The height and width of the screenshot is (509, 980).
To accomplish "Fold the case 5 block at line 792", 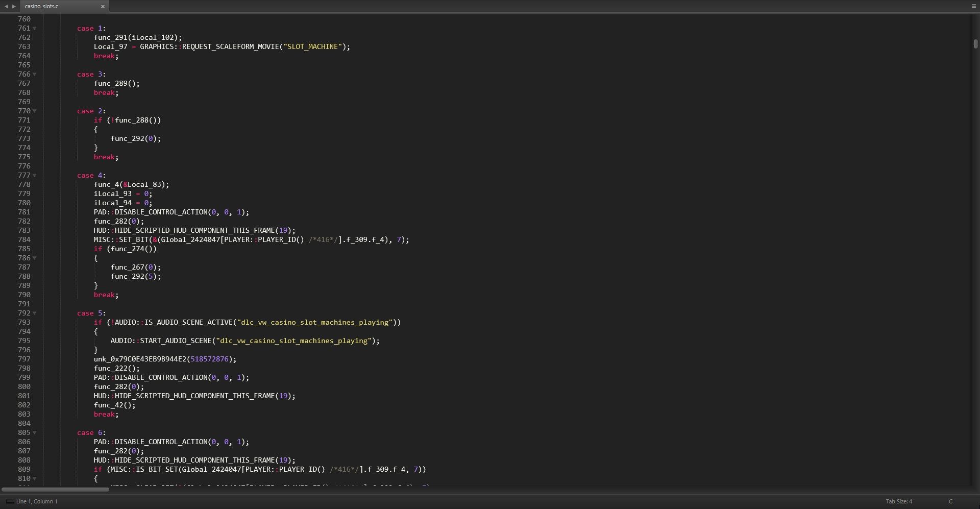I will click(x=35, y=313).
